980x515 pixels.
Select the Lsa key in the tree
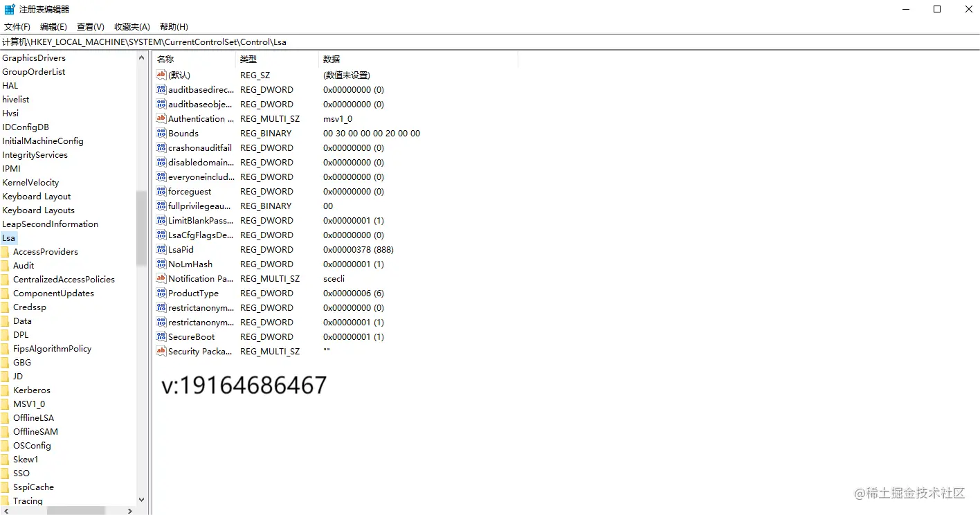[8, 238]
